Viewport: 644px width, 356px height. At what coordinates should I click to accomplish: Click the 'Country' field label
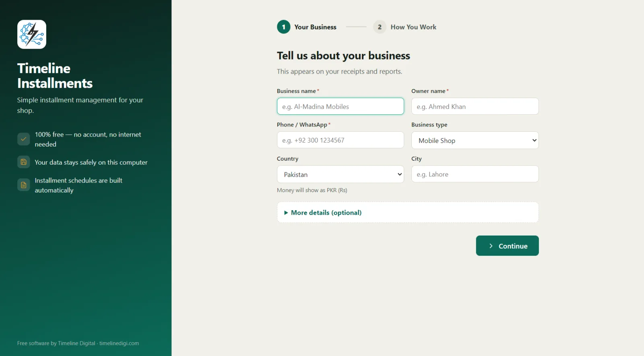pyautogui.click(x=287, y=159)
